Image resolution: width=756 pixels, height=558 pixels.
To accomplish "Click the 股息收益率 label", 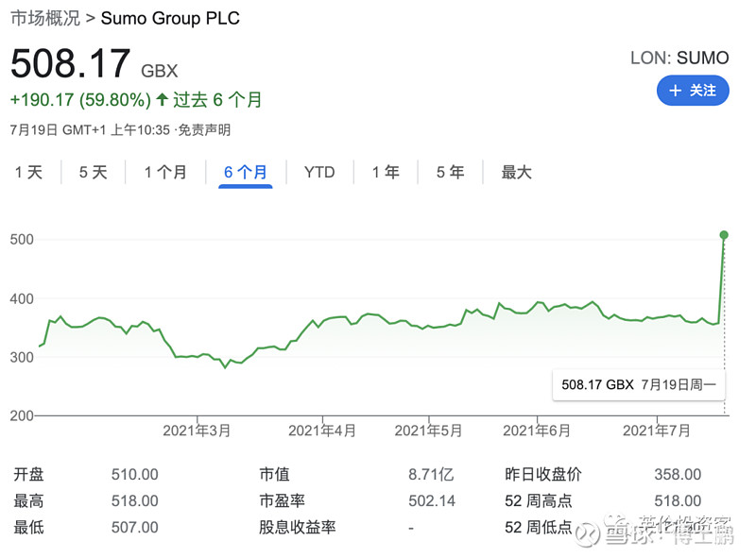I will pos(298,528).
